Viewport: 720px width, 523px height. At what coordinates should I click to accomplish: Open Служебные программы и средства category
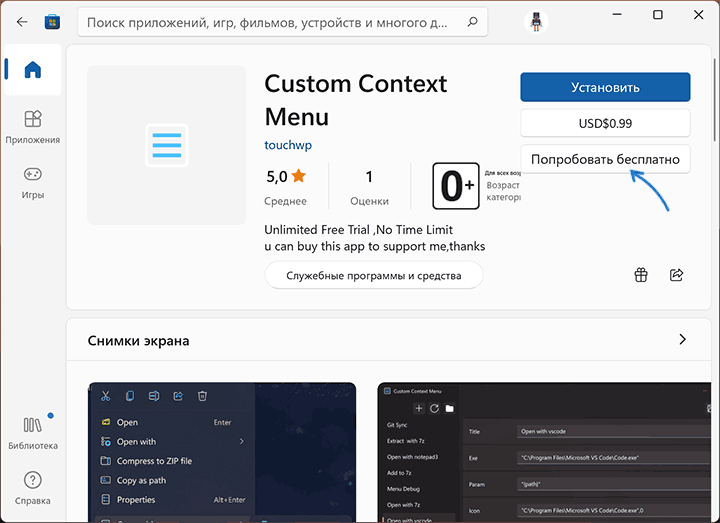point(374,276)
